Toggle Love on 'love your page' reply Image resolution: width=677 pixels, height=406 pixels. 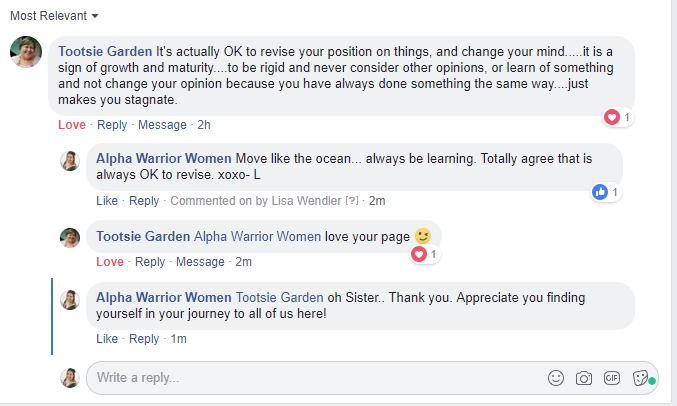[110, 262]
